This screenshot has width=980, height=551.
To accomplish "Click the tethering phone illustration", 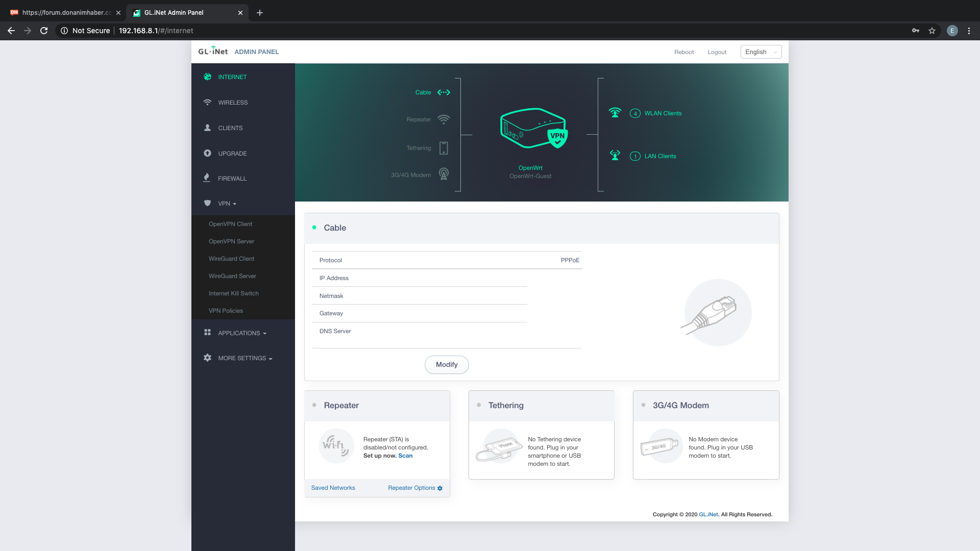I will click(x=500, y=446).
